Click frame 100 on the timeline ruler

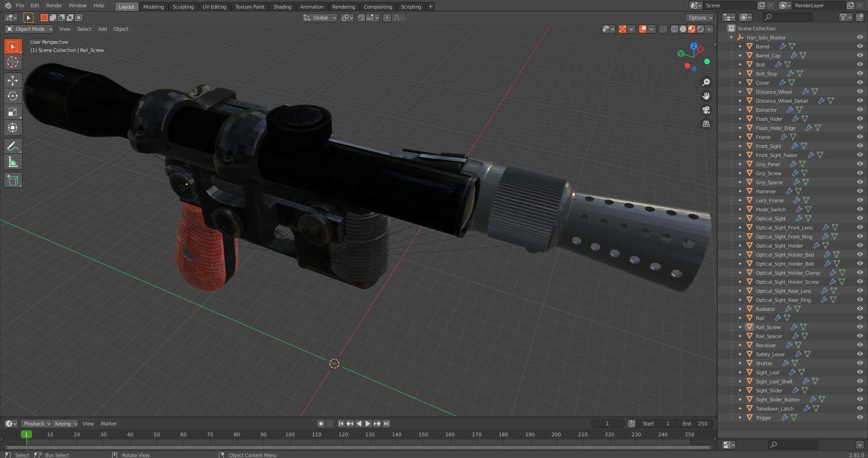pyautogui.click(x=290, y=434)
